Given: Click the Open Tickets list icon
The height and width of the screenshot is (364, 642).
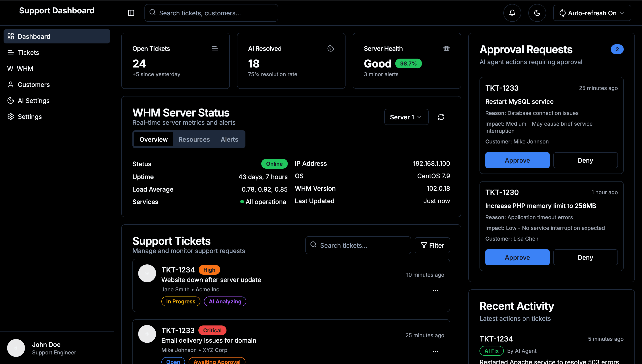Looking at the screenshot, I should 215,49.
